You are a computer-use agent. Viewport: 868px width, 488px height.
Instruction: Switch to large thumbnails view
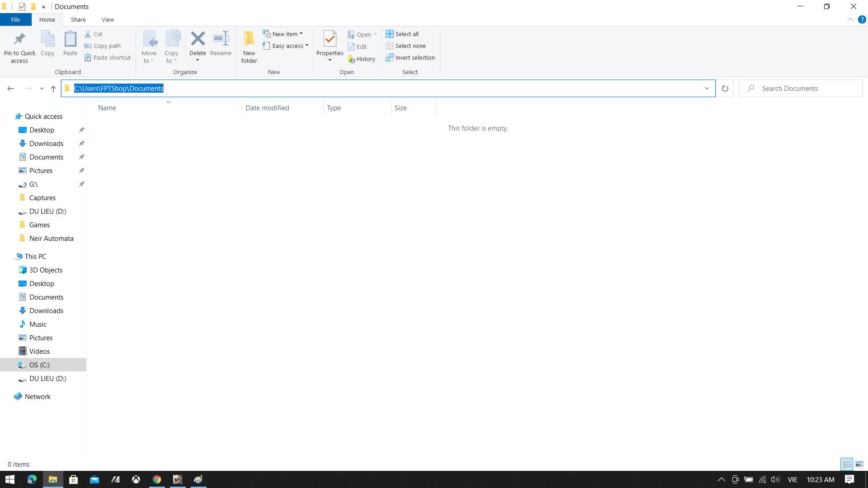tap(859, 464)
